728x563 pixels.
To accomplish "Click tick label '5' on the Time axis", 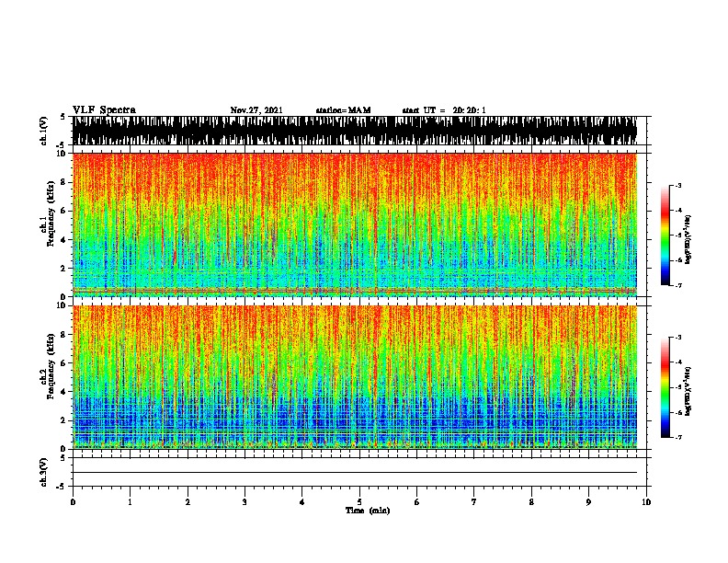I will pos(359,502).
